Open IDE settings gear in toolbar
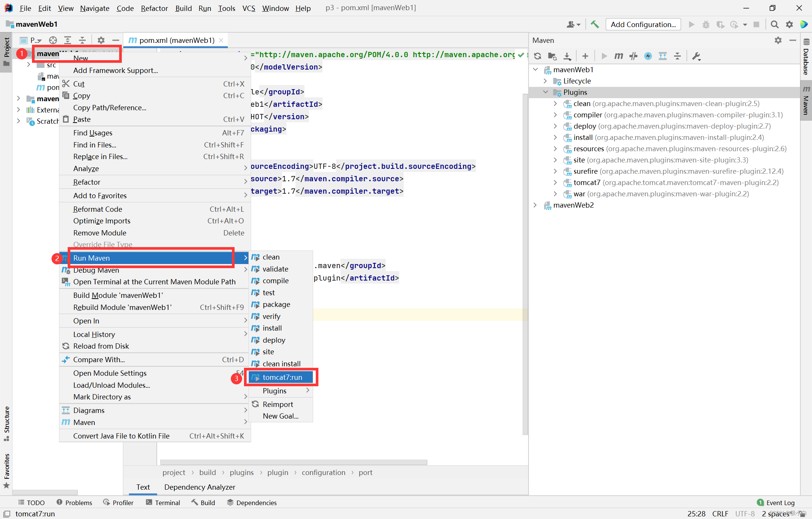 point(789,24)
